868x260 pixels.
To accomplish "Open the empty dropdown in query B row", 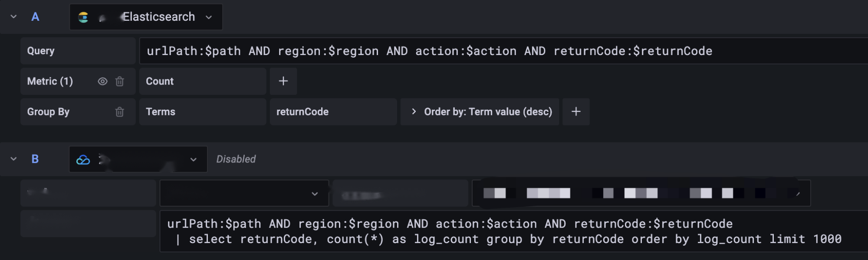I will pyautogui.click(x=244, y=194).
